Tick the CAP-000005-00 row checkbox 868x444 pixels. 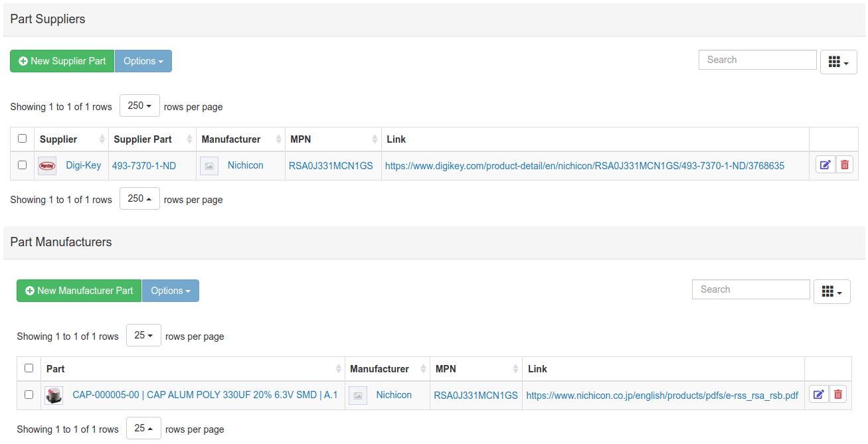pos(29,395)
